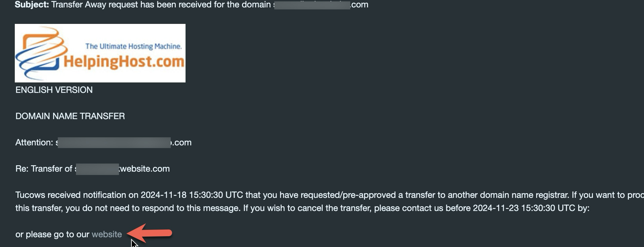Click the bold "Subject:" label
This screenshot has height=247, width=644.
(x=32, y=5)
